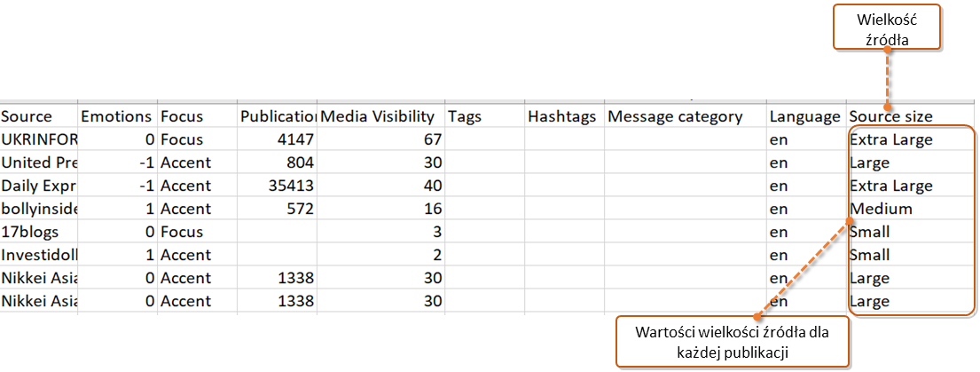Click the Daily Expr source cell

tap(39, 186)
